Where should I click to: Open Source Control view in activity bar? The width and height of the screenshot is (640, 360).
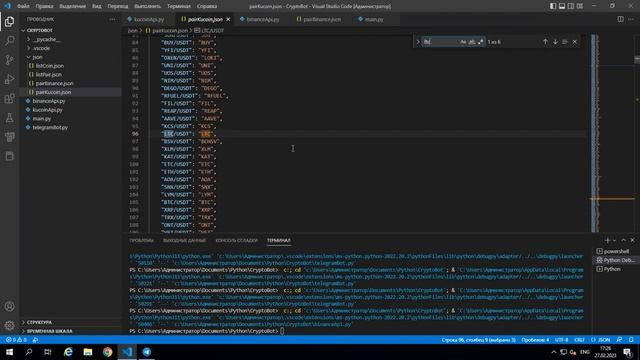pyautogui.click(x=9, y=60)
